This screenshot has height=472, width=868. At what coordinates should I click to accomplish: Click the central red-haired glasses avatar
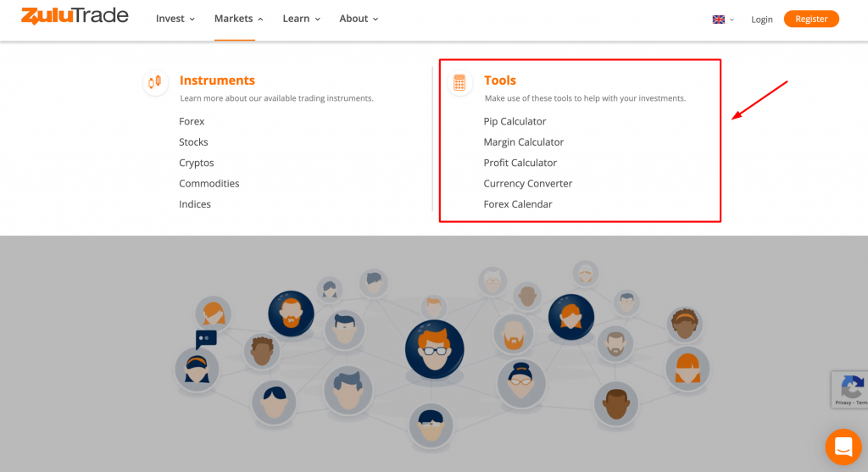point(435,349)
